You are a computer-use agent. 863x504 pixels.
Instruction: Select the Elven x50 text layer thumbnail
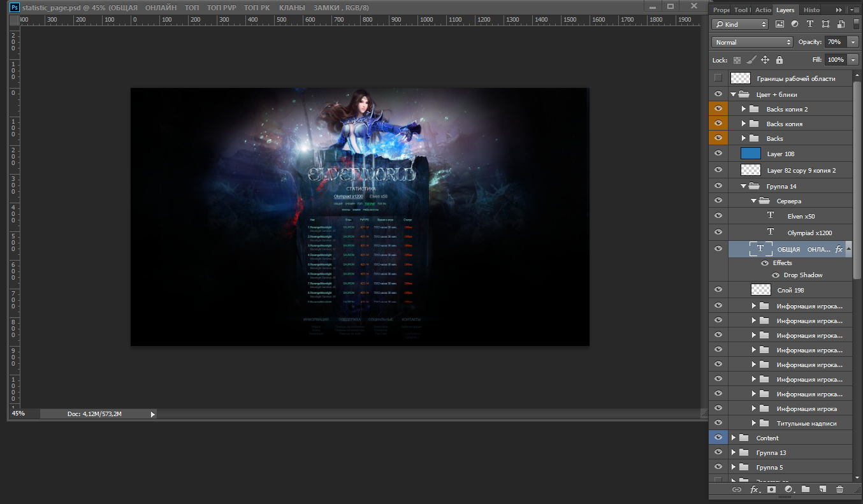click(771, 216)
